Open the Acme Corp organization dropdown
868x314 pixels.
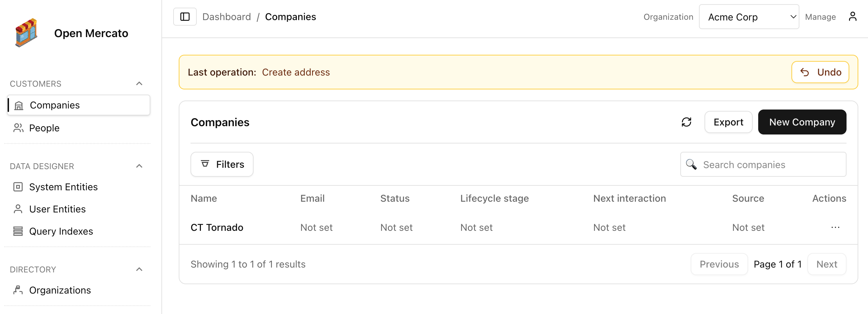click(x=749, y=16)
